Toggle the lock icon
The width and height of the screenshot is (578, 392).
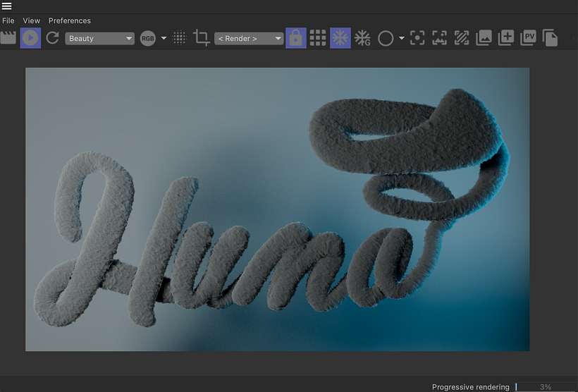pyautogui.click(x=296, y=38)
